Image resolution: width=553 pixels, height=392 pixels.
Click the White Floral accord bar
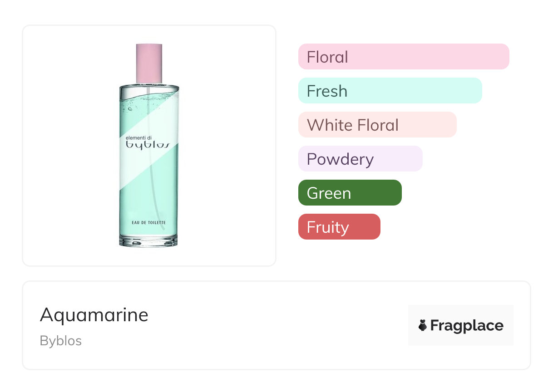point(377,125)
